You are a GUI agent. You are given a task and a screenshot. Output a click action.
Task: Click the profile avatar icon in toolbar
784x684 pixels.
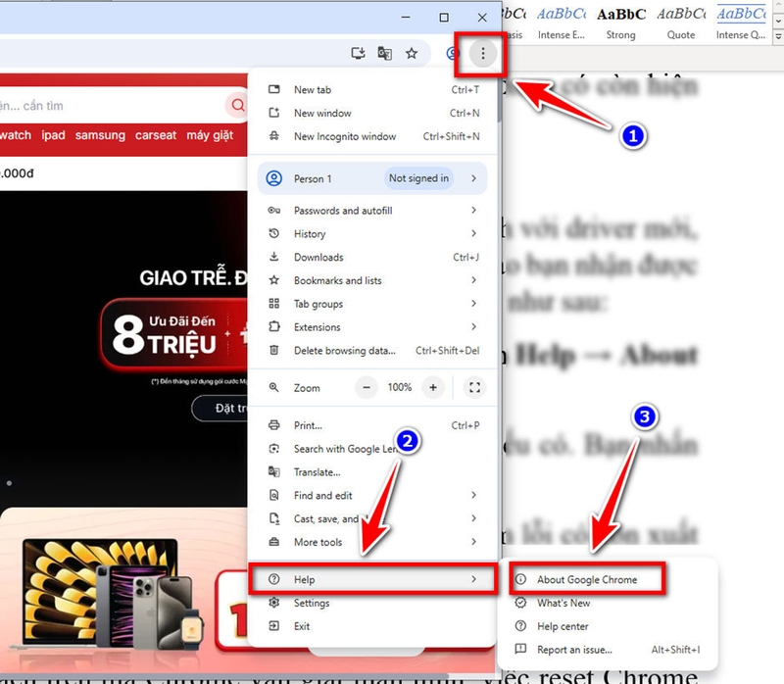(x=451, y=54)
